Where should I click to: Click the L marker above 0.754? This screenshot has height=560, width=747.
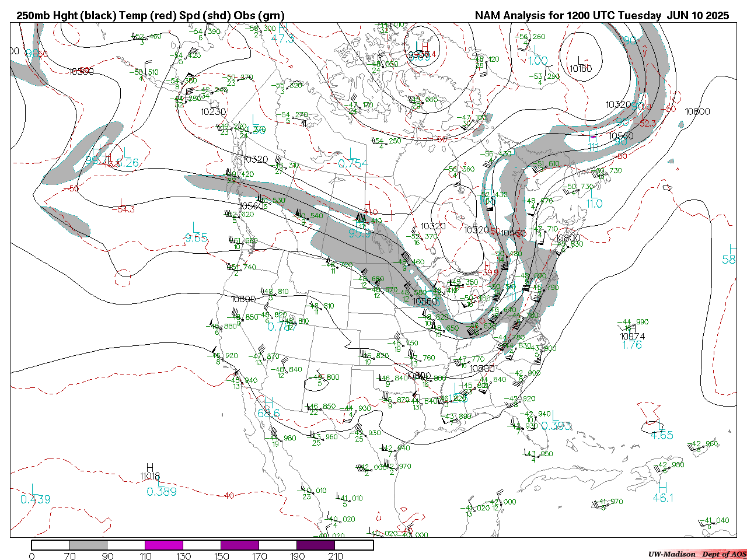point(351,153)
